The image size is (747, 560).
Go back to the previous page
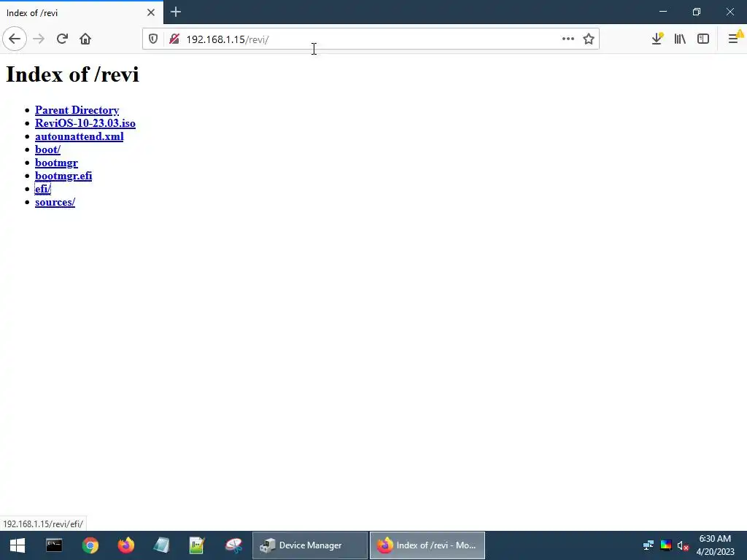point(15,39)
